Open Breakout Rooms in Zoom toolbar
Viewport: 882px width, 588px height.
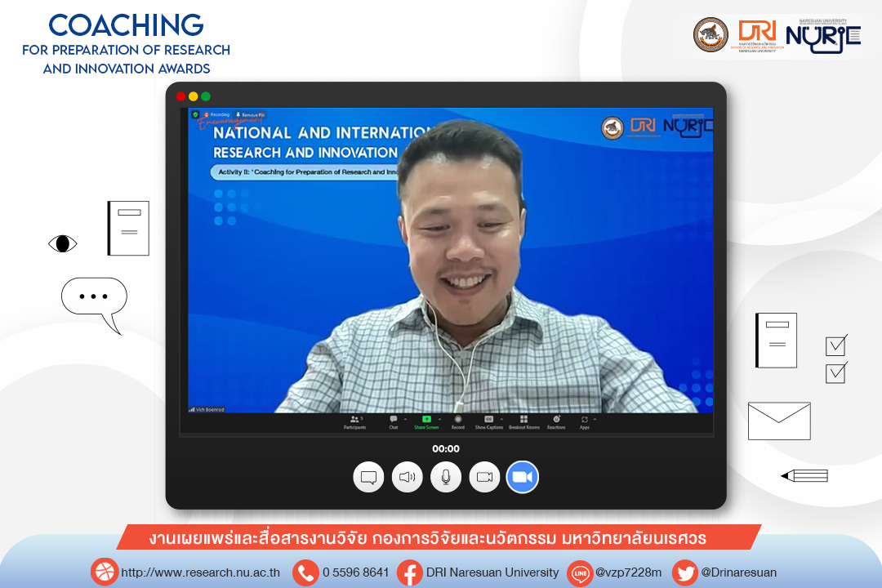click(523, 422)
